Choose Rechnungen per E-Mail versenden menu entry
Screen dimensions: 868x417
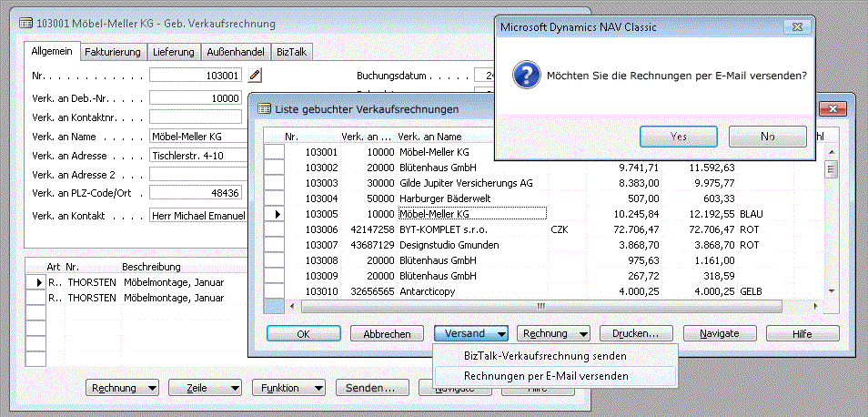tap(555, 376)
